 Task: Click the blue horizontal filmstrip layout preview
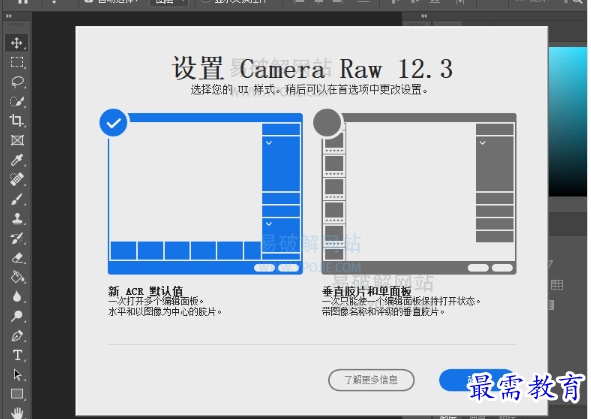[205, 194]
